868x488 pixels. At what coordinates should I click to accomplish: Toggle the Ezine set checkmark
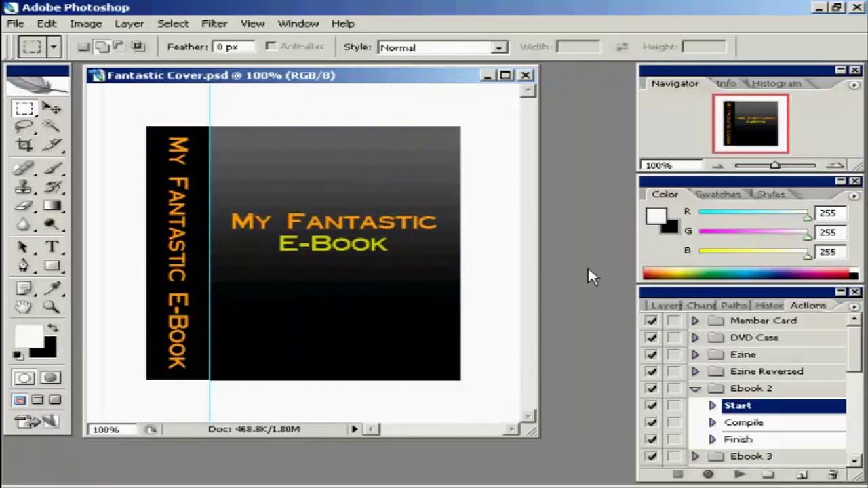[x=652, y=354]
